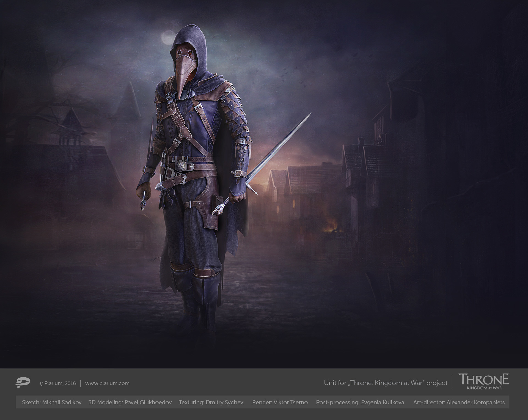Click the 'Post-processing: Evgenia Kulikova' credit
This screenshot has width=528, height=420.
[360, 402]
